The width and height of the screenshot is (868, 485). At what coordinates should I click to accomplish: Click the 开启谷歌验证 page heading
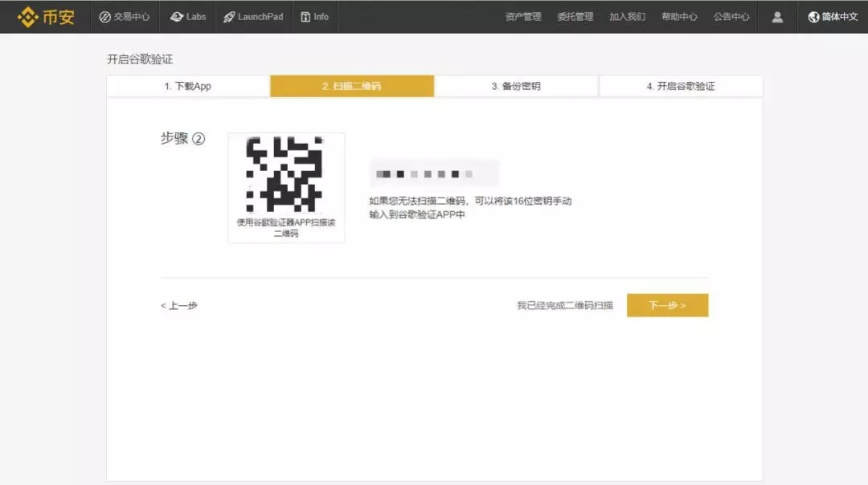[x=140, y=59]
